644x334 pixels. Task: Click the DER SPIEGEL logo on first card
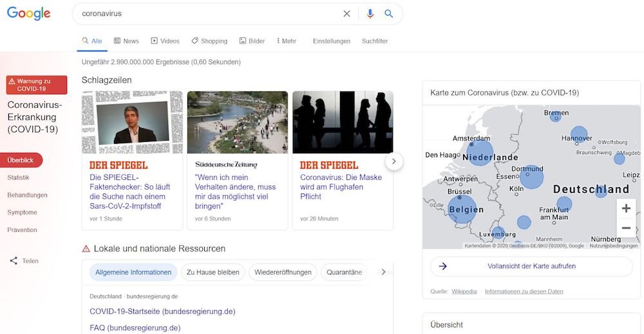tap(118, 165)
